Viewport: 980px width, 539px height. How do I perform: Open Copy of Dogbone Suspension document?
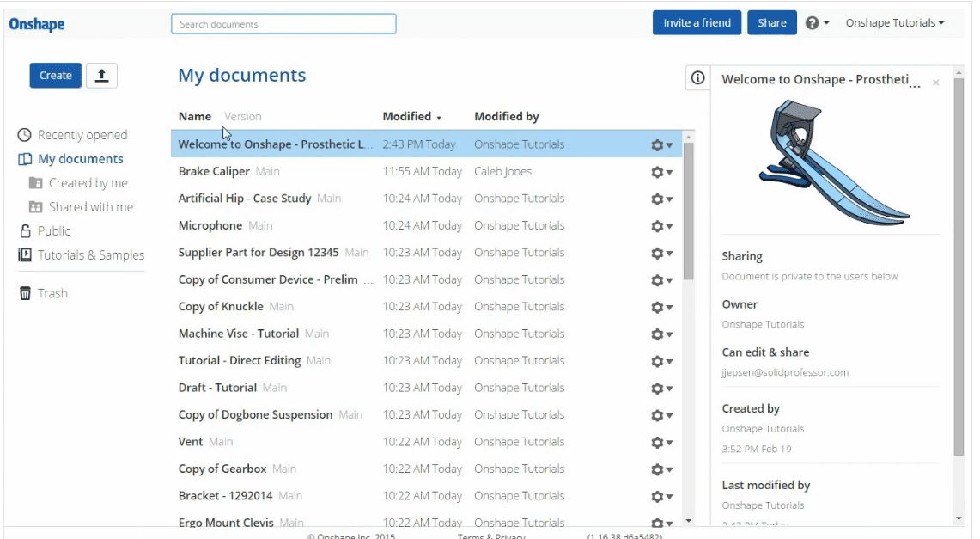tap(255, 414)
